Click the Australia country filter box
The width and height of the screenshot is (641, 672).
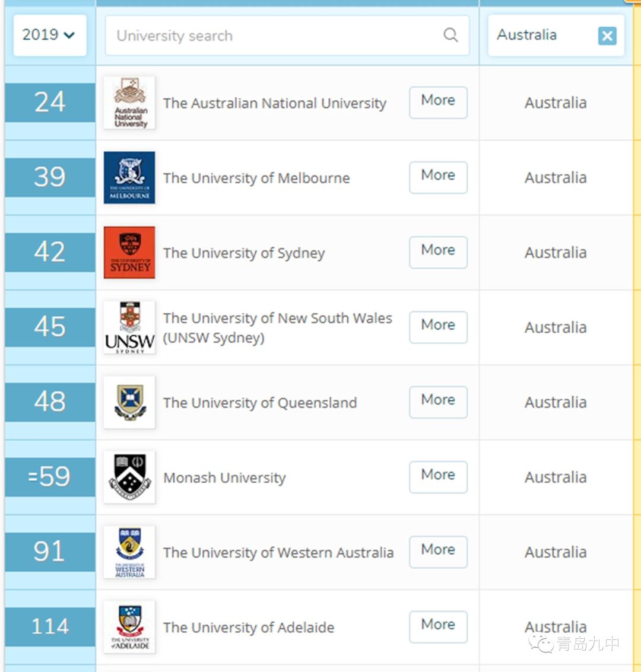click(x=556, y=36)
